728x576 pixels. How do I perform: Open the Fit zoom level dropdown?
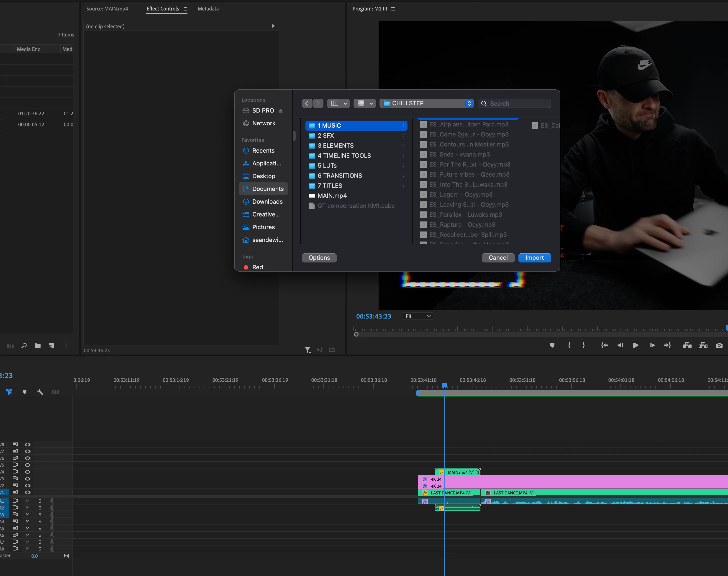418,316
